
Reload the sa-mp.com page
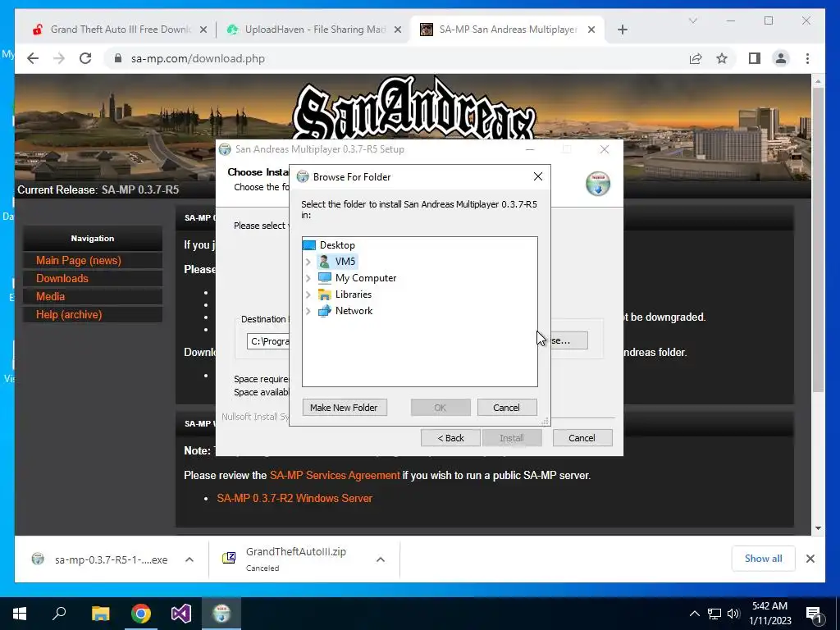pyautogui.click(x=85, y=58)
